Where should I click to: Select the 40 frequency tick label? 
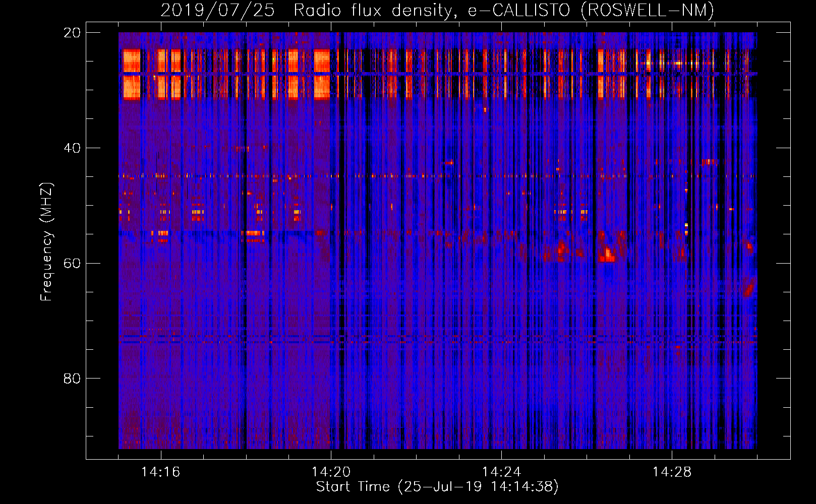click(x=72, y=148)
